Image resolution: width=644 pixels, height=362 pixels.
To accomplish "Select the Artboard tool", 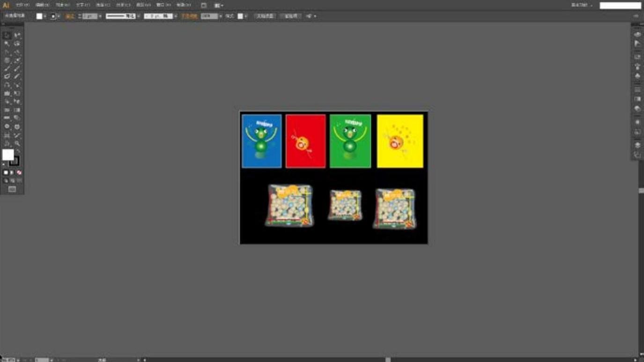I will pyautogui.click(x=7, y=135).
